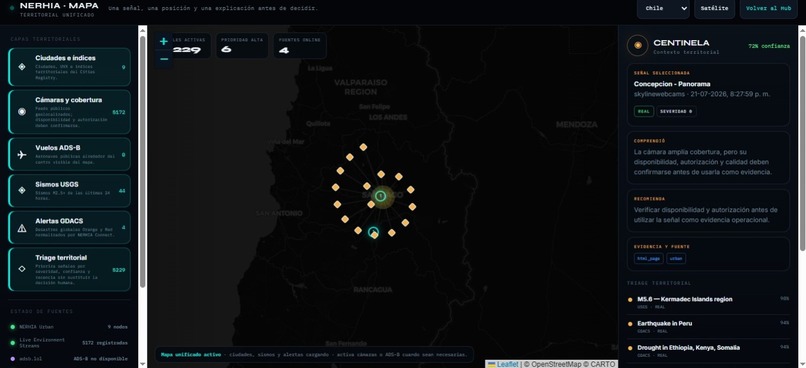Click the La Ligua map label

pos(320,68)
